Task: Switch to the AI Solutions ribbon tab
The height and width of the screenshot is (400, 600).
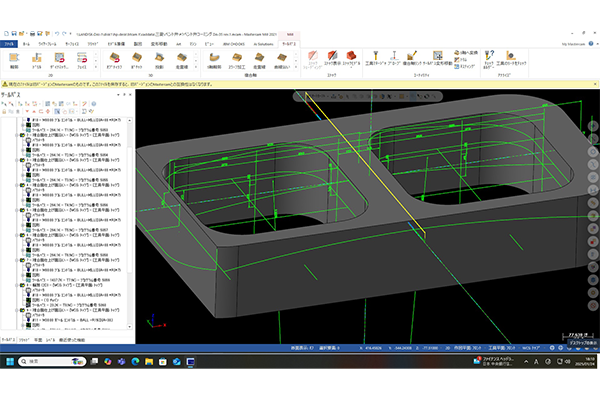Action: click(263, 44)
